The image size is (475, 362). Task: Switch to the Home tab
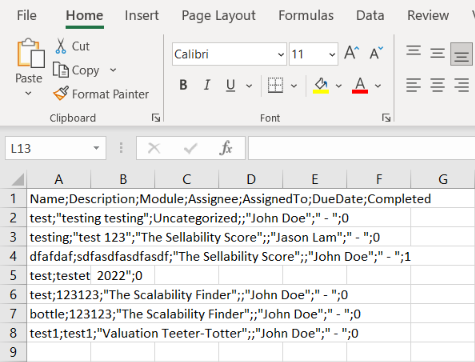tap(84, 15)
